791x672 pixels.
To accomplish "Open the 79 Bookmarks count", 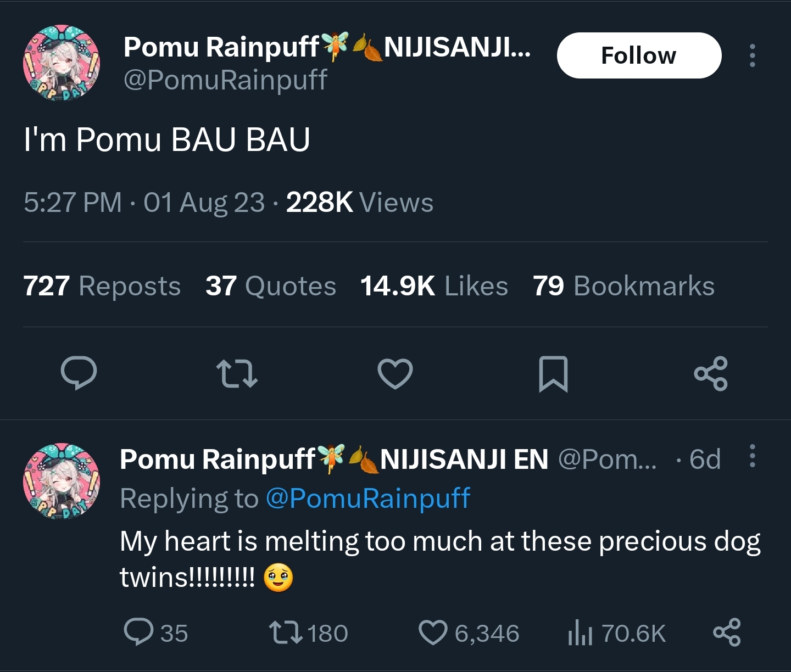I will pos(623,286).
